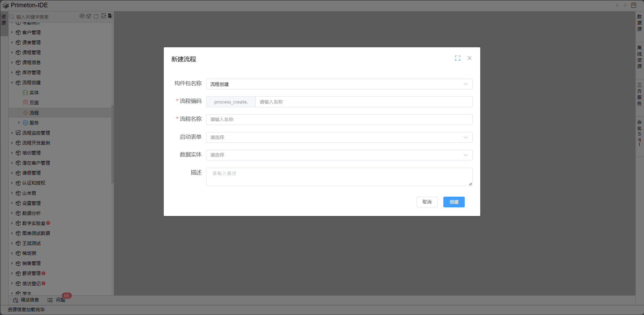Click the 流程名称 input field
Screen dimensions: 644x315
(x=339, y=120)
